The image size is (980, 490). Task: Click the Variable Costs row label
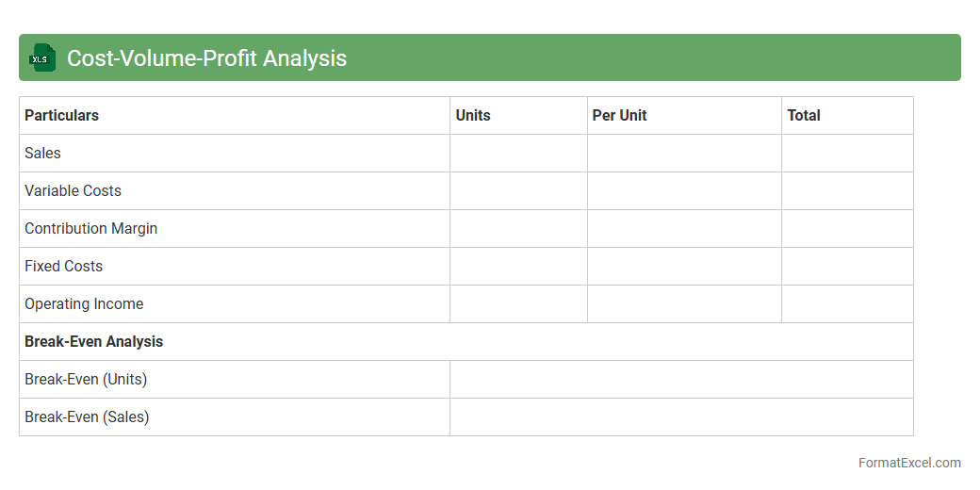(73, 190)
